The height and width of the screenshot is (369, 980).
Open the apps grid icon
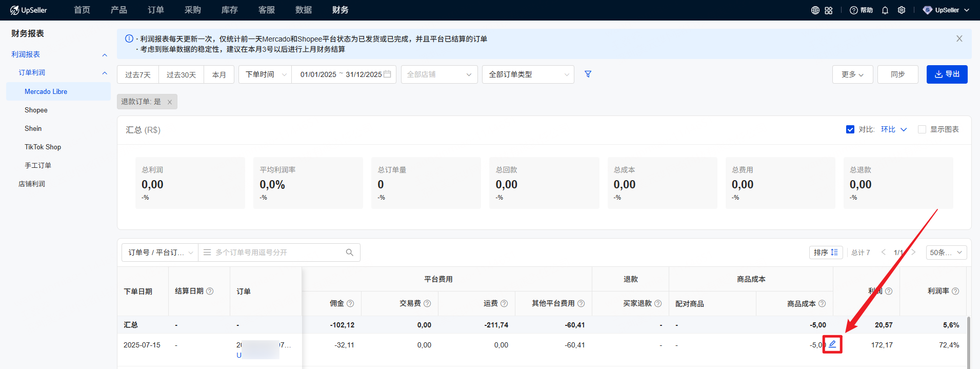[829, 10]
